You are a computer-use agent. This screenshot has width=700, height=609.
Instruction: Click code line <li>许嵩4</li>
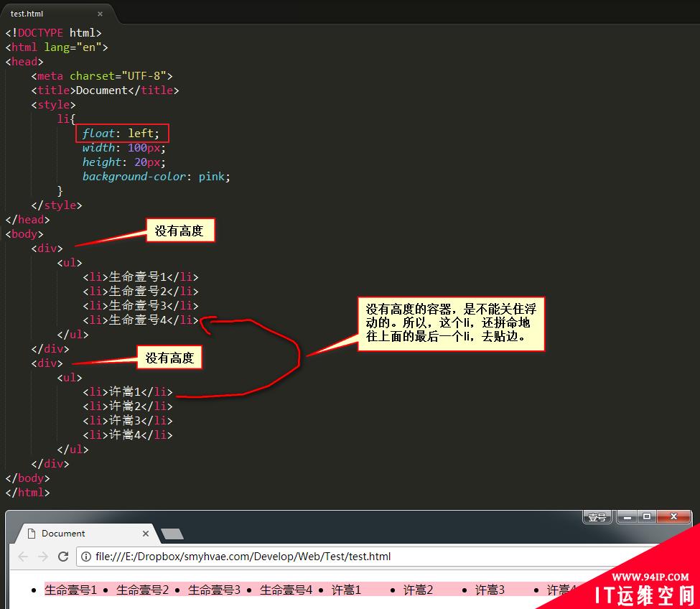tap(128, 434)
